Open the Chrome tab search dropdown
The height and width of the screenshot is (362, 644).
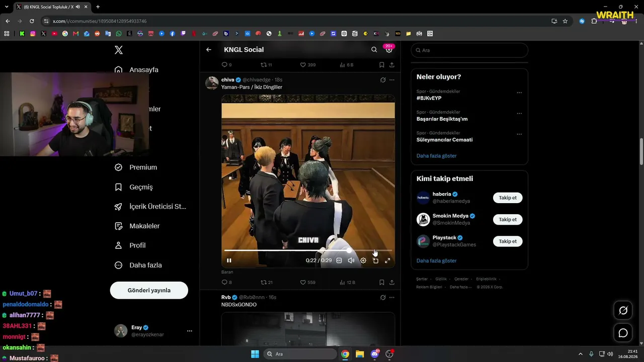7,7
